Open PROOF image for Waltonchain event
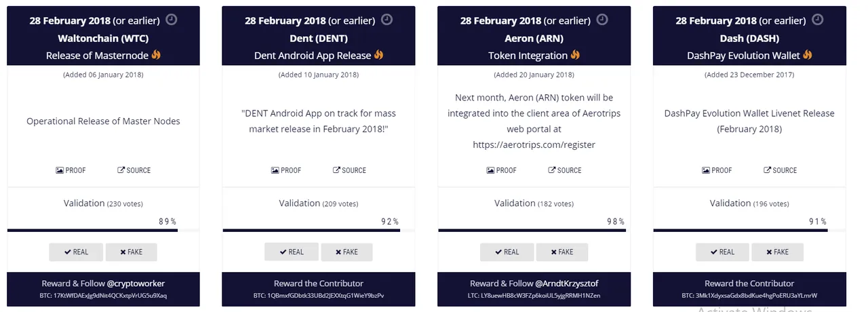Image resolution: width=868 pixels, height=312 pixels. click(71, 170)
